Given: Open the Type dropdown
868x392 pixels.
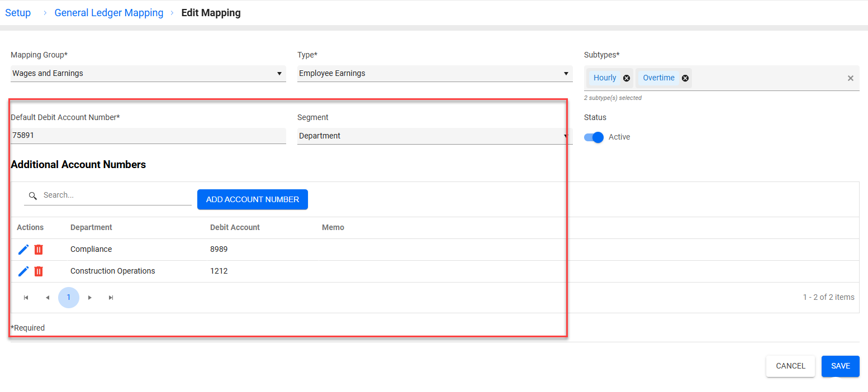Looking at the screenshot, I should (x=435, y=74).
